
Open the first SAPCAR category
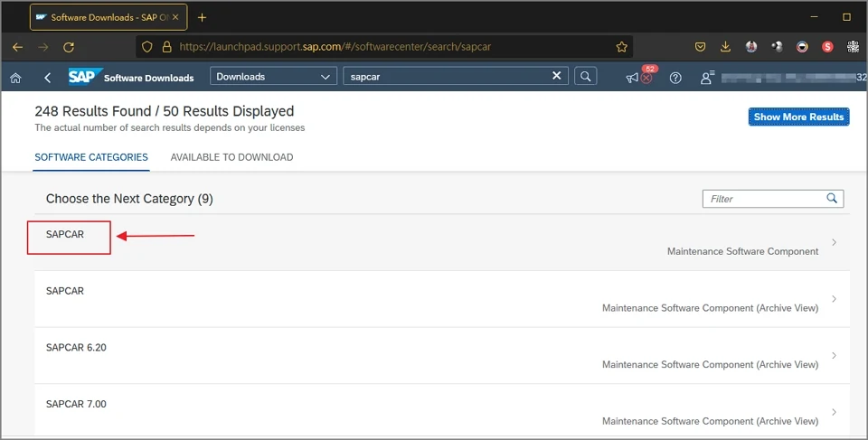tap(442, 242)
